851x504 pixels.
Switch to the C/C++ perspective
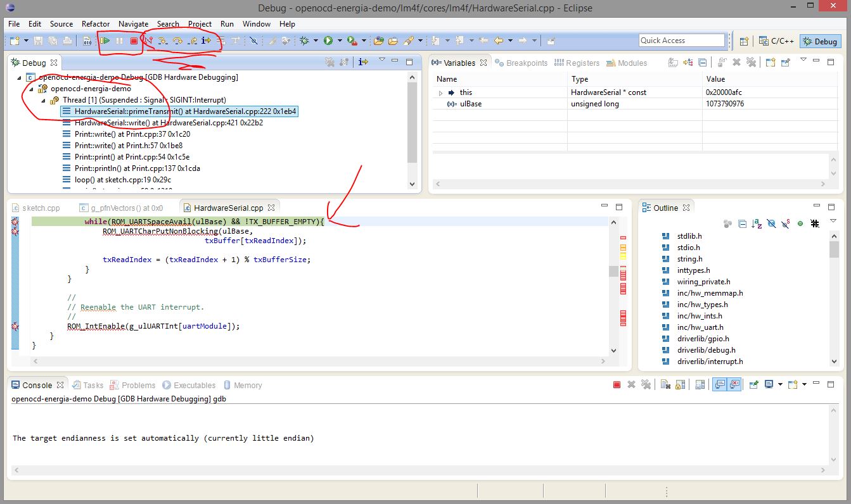(x=776, y=41)
